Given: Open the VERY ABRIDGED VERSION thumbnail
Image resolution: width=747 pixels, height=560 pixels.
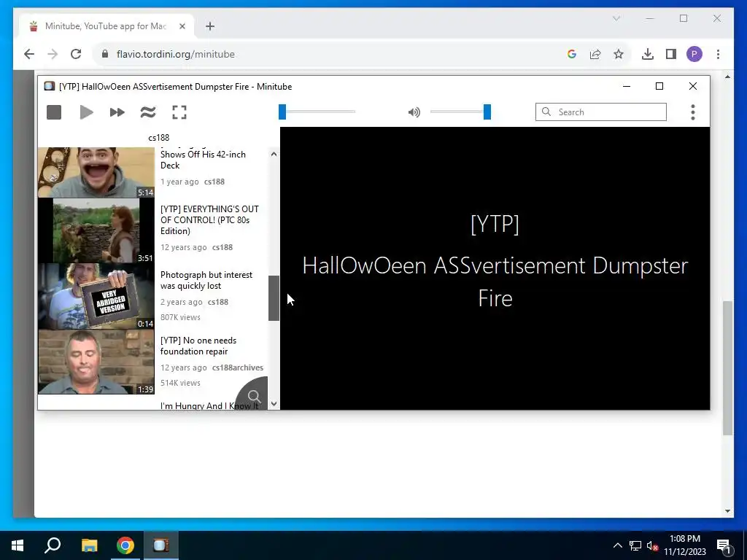Looking at the screenshot, I should click(x=96, y=296).
